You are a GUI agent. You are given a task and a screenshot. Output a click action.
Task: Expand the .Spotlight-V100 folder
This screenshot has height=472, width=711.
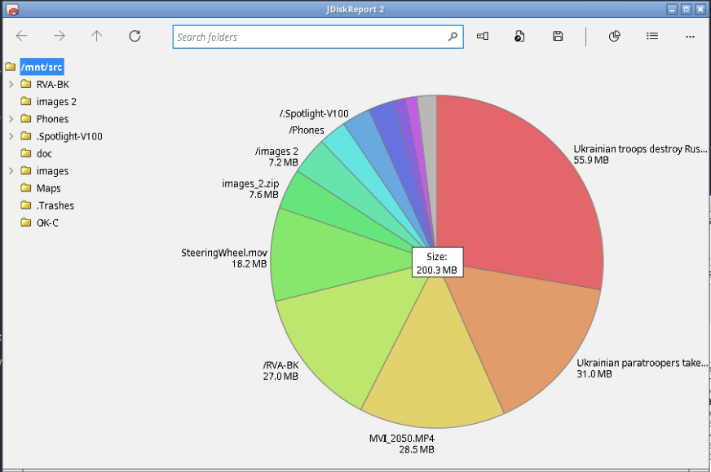coord(11,136)
